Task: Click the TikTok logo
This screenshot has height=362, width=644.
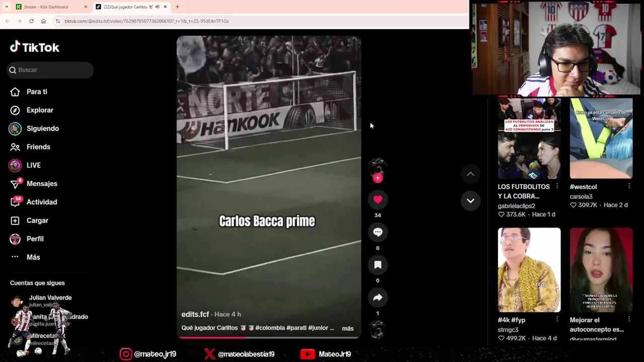Action: coord(35,47)
